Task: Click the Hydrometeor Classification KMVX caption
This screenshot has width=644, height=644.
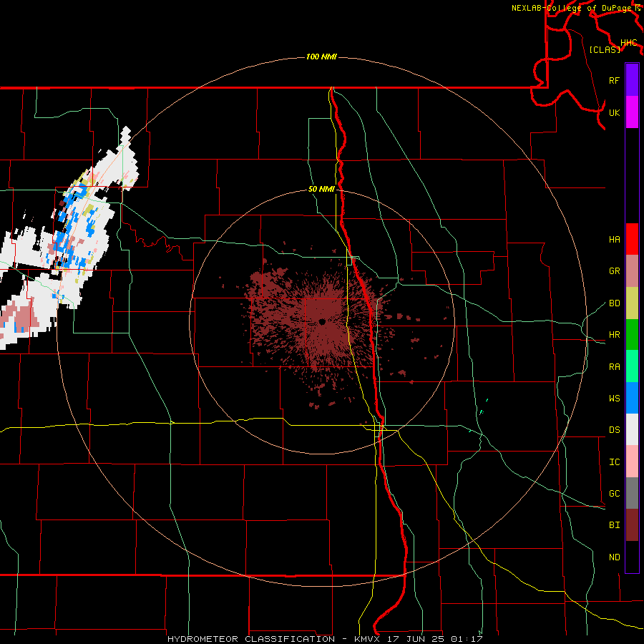Action: tap(325, 639)
